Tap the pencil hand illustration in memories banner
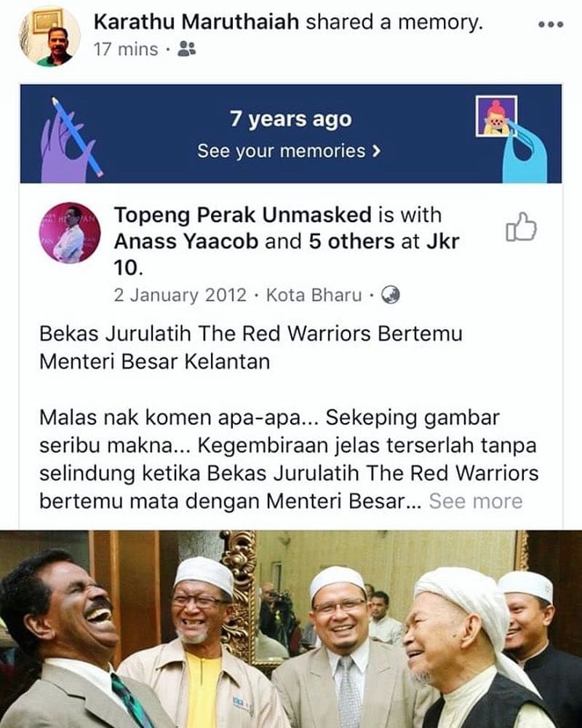Viewport: 582px width, 728px height. 70,139
